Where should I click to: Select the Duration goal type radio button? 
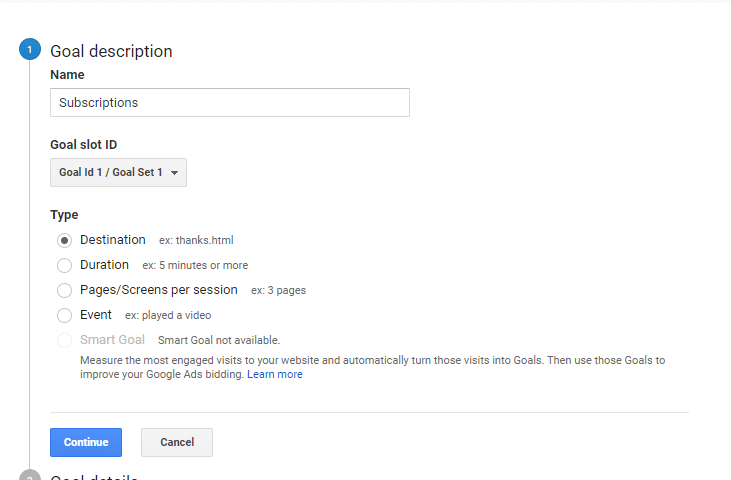pyautogui.click(x=64, y=266)
